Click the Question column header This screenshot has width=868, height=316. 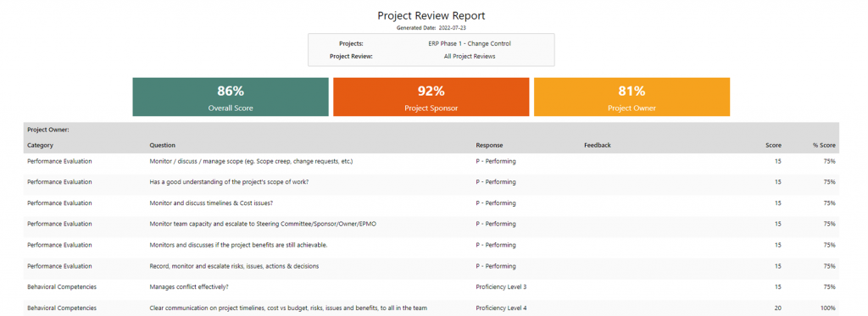[162, 146]
